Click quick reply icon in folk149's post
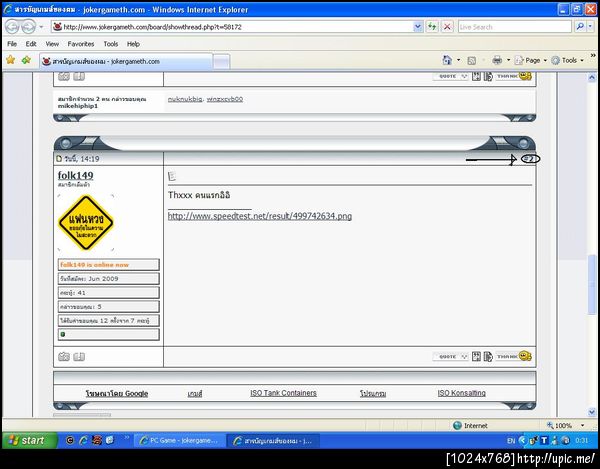The width and height of the screenshot is (600, 469). pos(488,357)
